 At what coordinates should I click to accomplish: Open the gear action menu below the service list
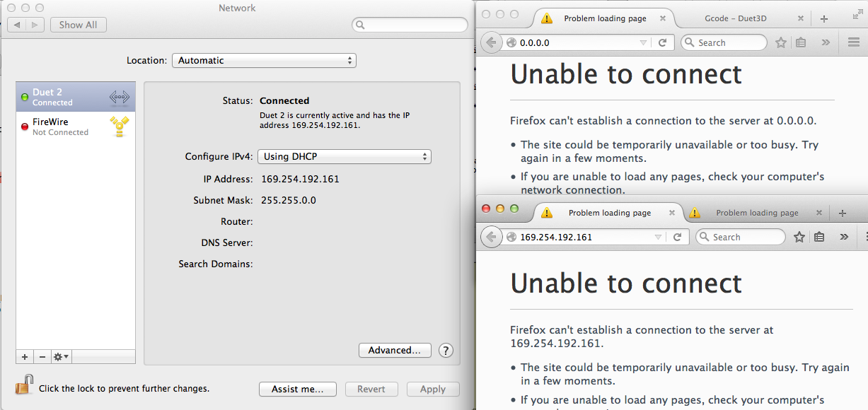click(x=61, y=357)
